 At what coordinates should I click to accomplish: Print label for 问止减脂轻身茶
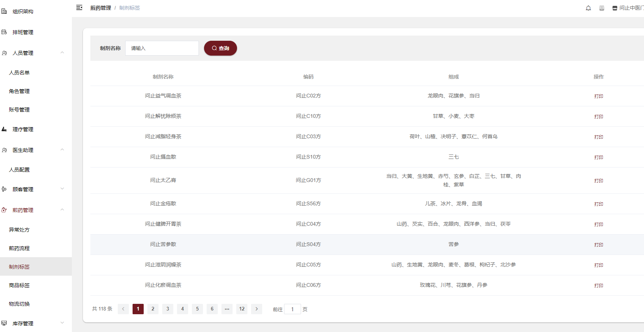(598, 137)
